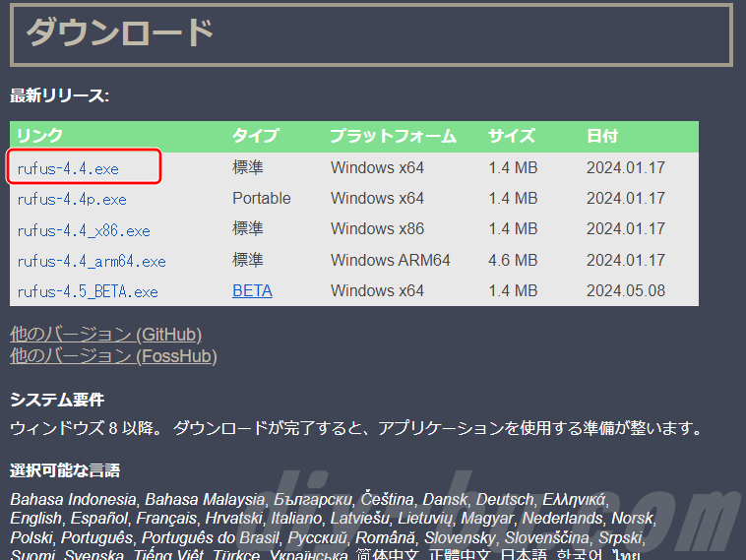Open 他のバージョン (GitHub) link
The width and height of the screenshot is (746, 560).
point(105,335)
